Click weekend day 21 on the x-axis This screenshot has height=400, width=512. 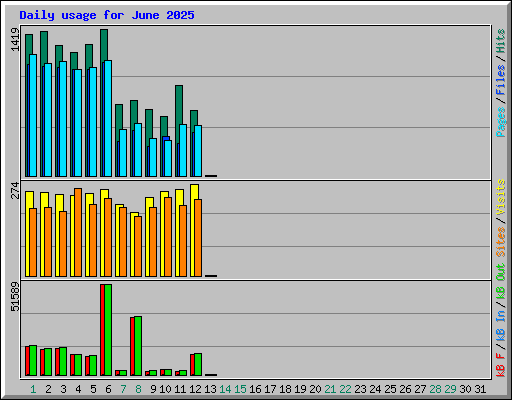click(330, 389)
